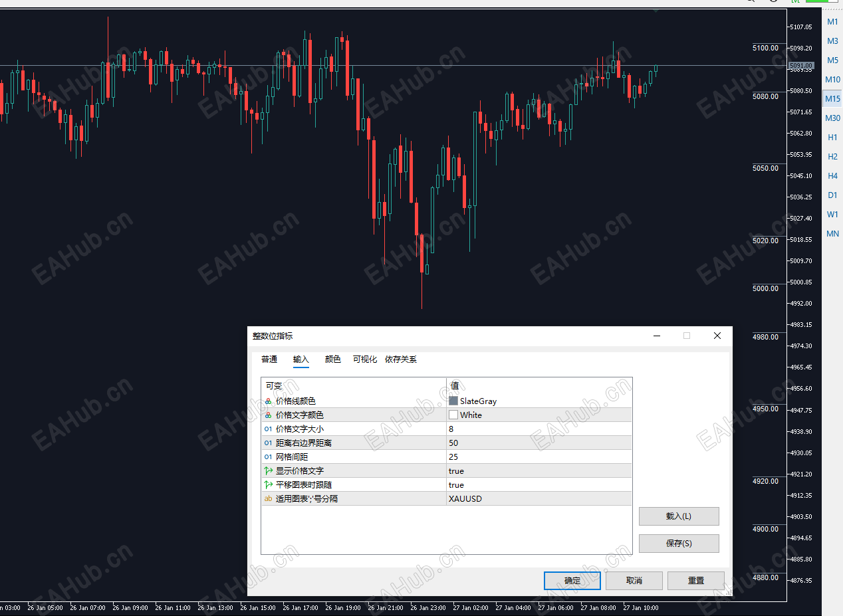Image resolution: width=843 pixels, height=616 pixels.
Task: Select the integer icon beside 距离右边界距离
Action: click(x=268, y=443)
